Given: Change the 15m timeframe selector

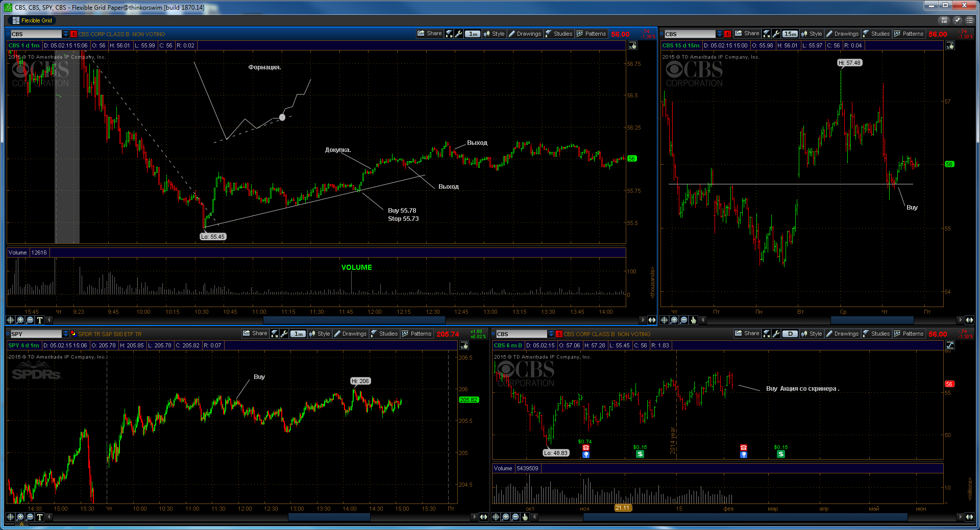Looking at the screenshot, I should click(790, 34).
